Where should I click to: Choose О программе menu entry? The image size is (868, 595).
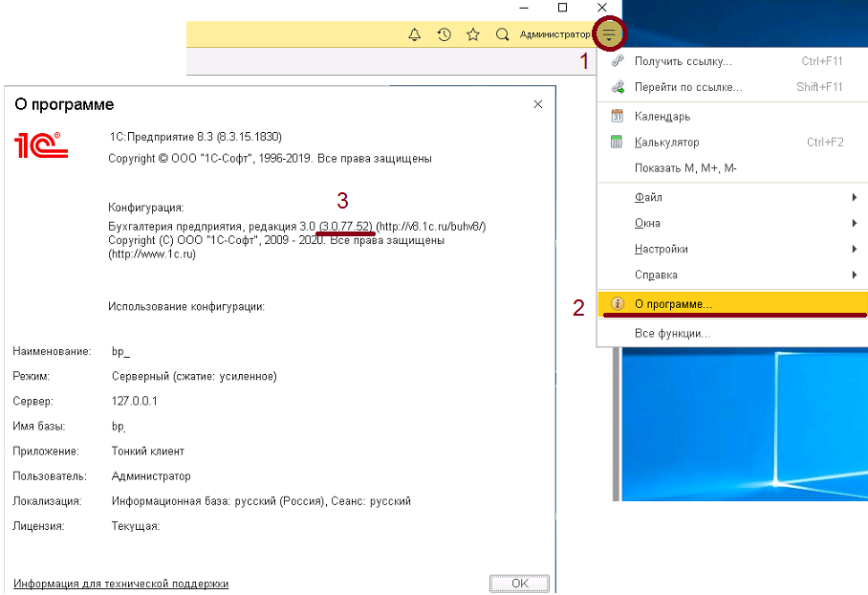[x=732, y=303]
